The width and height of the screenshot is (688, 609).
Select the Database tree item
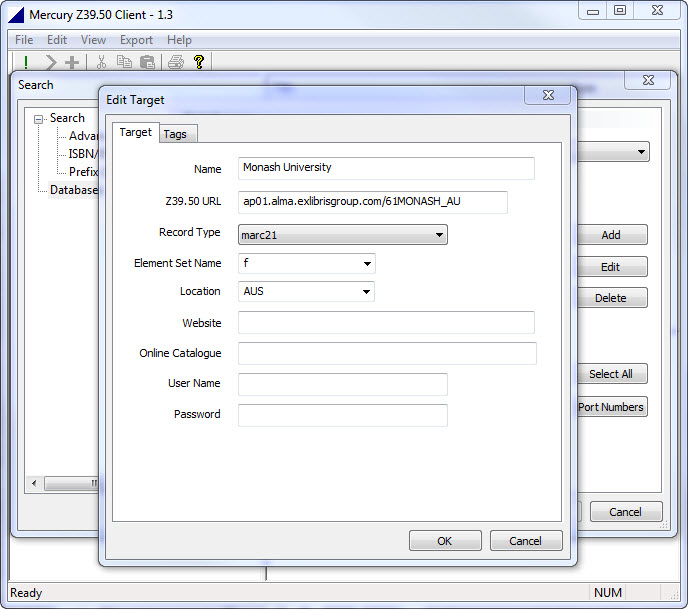[74, 190]
